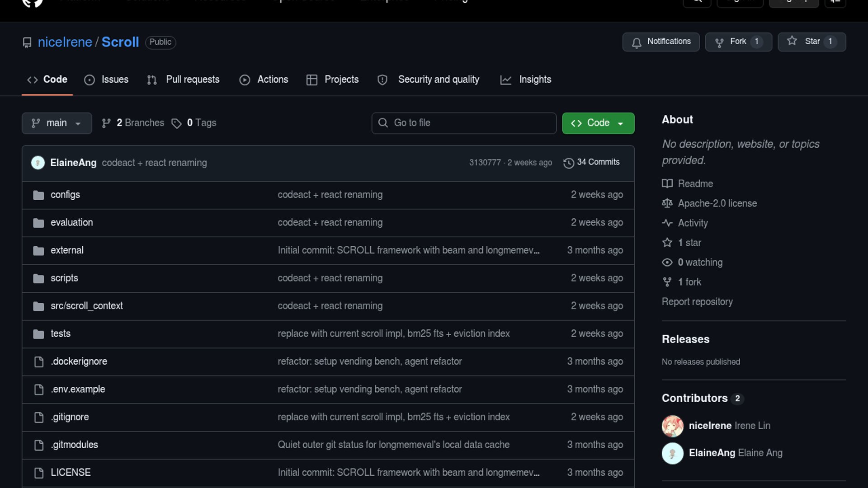Image resolution: width=868 pixels, height=488 pixels.
Task: Open the main branch selector dropdown
Action: 57,123
